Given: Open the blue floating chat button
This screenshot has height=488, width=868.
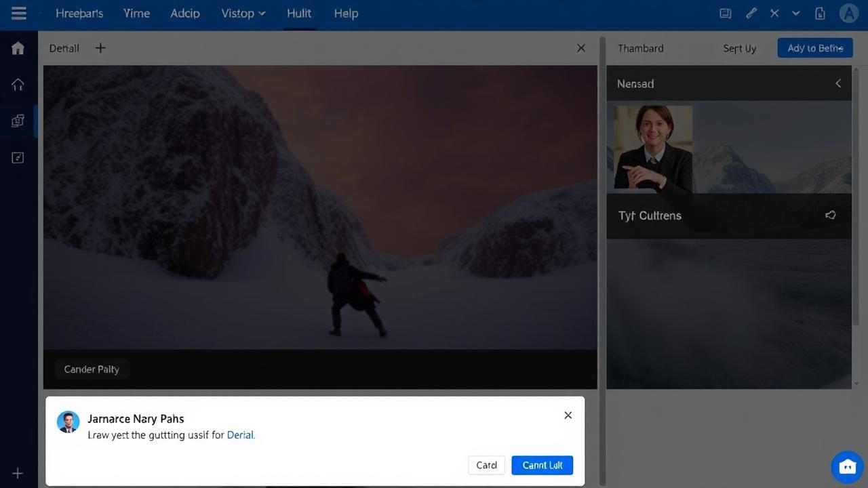Looking at the screenshot, I should 847,466.
